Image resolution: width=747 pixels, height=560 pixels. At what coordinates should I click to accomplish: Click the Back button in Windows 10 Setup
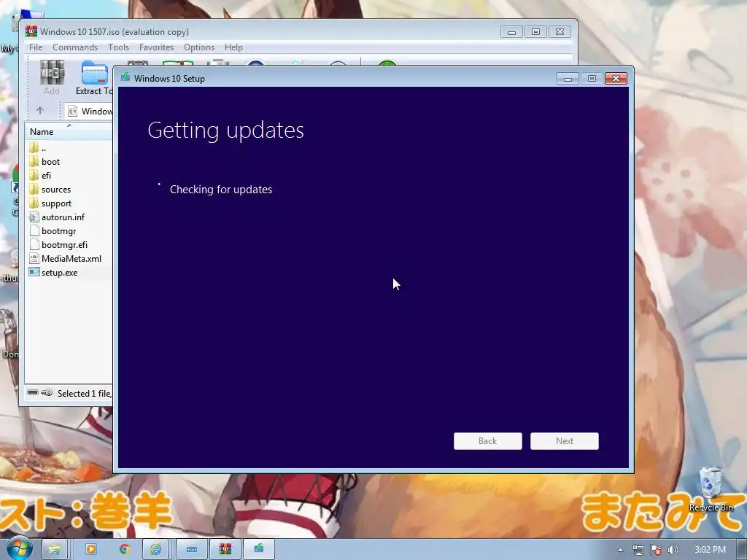488,441
